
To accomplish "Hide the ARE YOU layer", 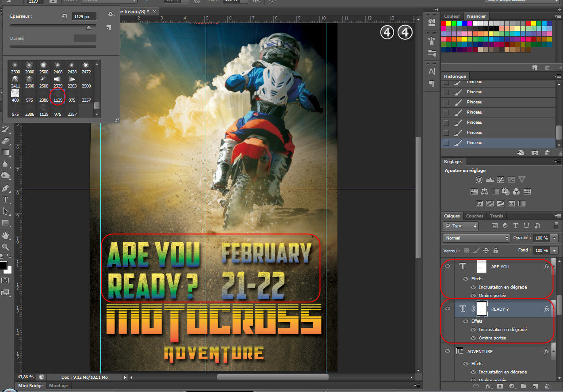I will tap(448, 266).
